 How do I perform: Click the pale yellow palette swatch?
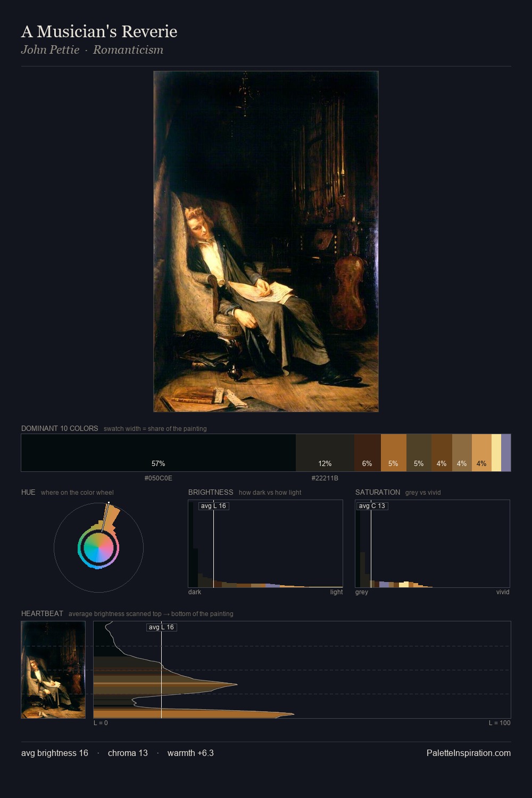496,453
